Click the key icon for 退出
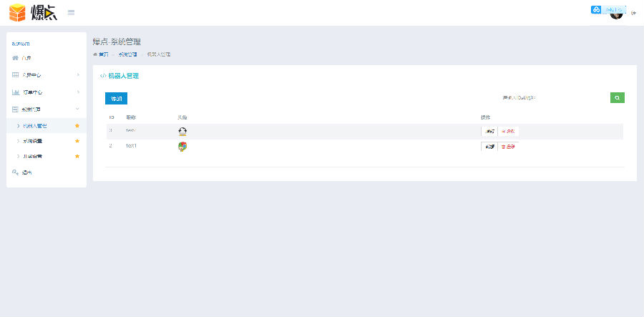The height and width of the screenshot is (317, 644). click(15, 172)
